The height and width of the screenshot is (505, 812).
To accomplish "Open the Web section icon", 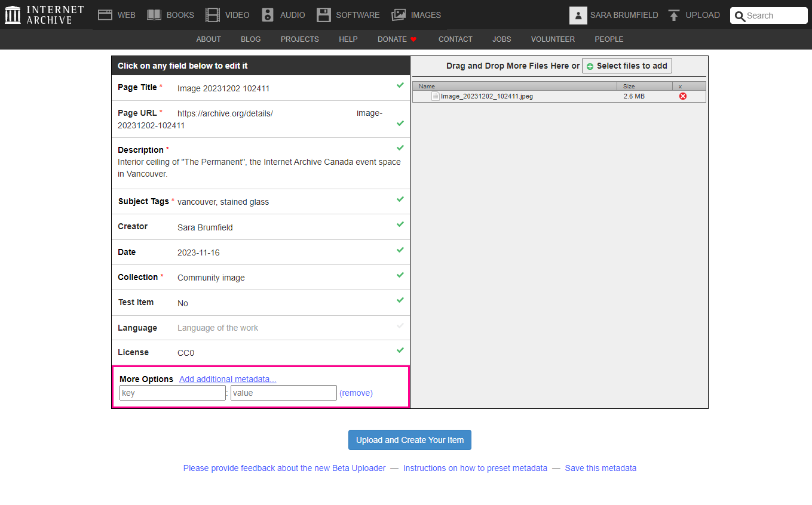I will 105,15.
